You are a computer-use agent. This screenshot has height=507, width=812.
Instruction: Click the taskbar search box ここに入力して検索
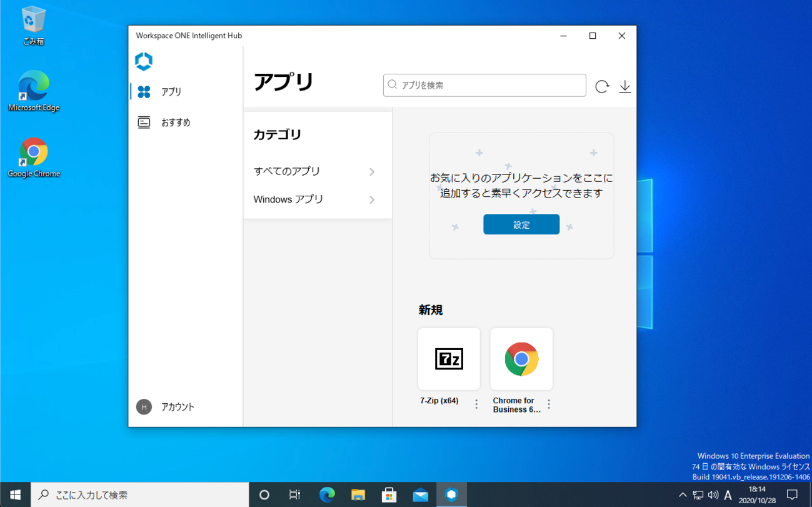[x=140, y=494]
